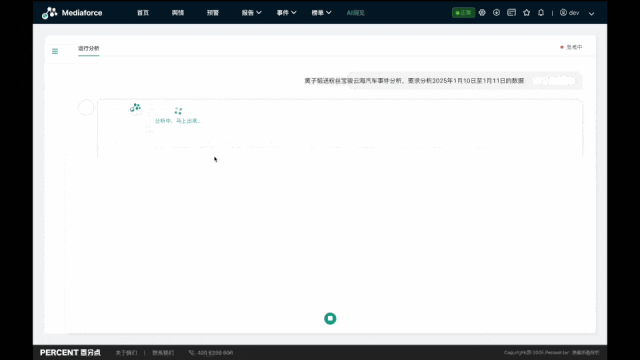Expand the 事件 dropdown menu
The width and height of the screenshot is (640, 360).
point(287,13)
